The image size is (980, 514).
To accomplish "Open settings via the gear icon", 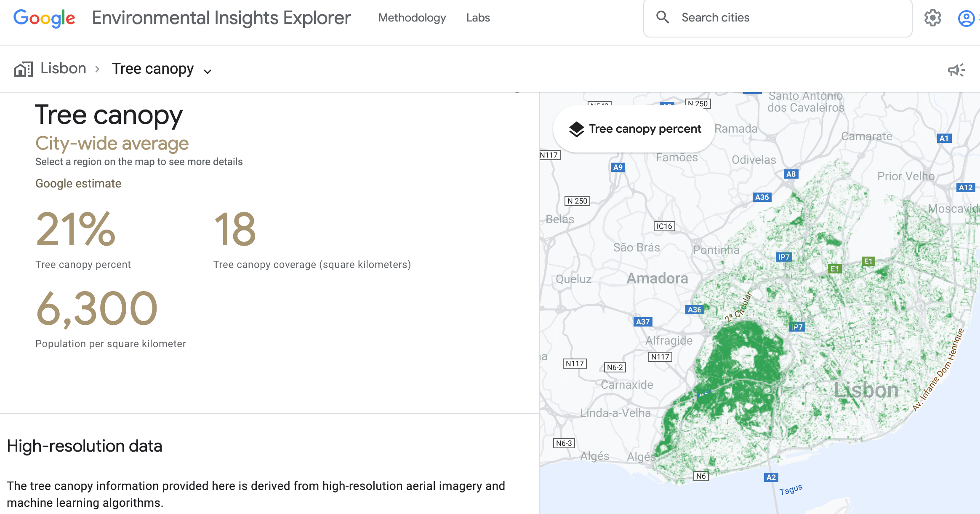I will click(933, 18).
